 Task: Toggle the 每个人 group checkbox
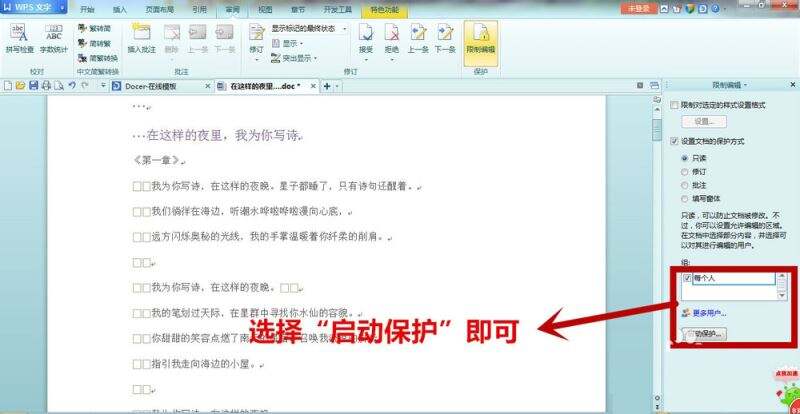click(x=687, y=278)
